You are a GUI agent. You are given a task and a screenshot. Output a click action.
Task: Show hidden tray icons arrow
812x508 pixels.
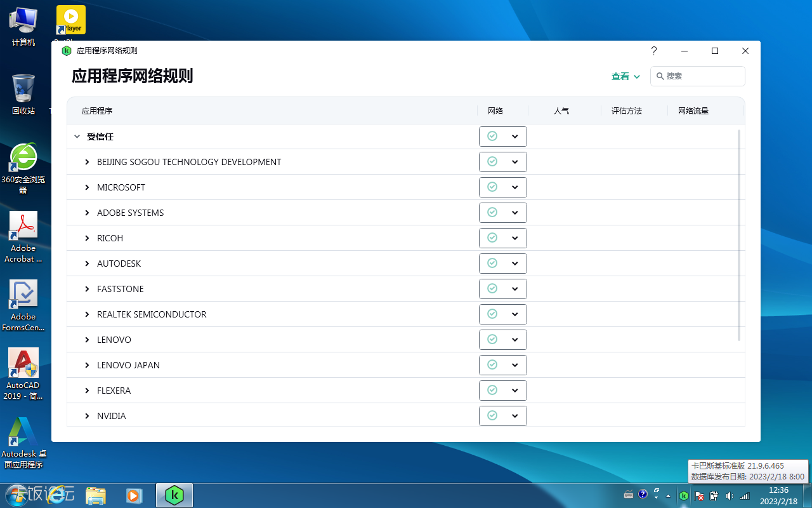(x=668, y=495)
